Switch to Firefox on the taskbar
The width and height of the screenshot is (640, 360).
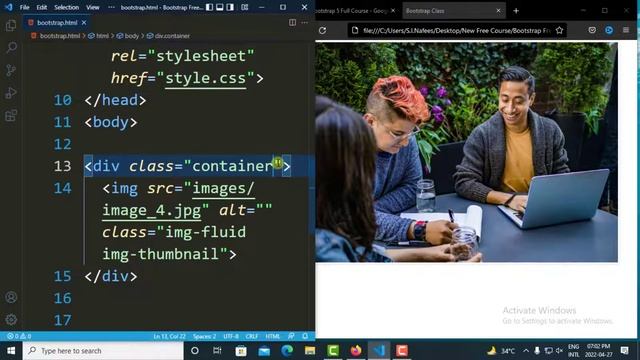click(x=356, y=351)
